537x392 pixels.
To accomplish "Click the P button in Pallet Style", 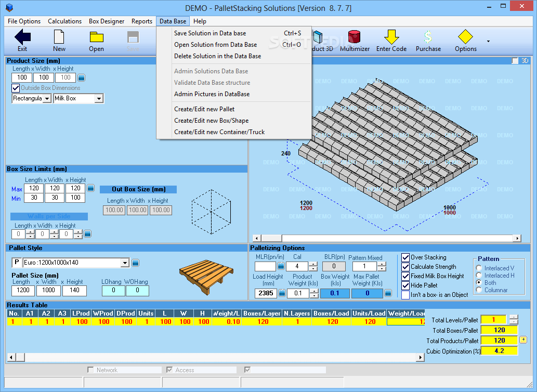I will [17, 262].
